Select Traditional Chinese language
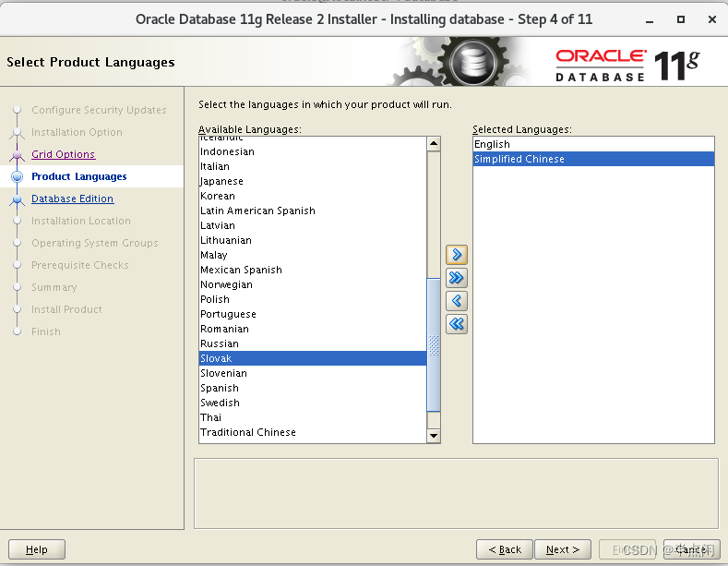This screenshot has width=728, height=566. pos(313,432)
